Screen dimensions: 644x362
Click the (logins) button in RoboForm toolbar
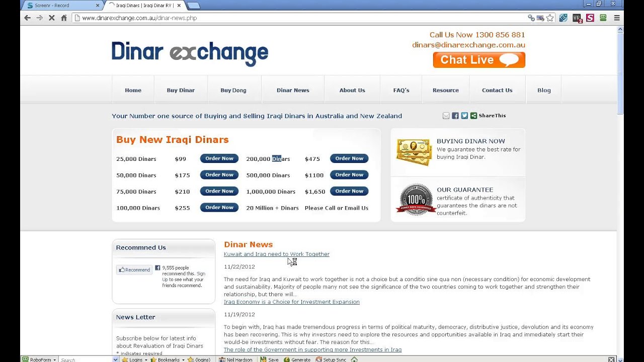(x=199, y=359)
